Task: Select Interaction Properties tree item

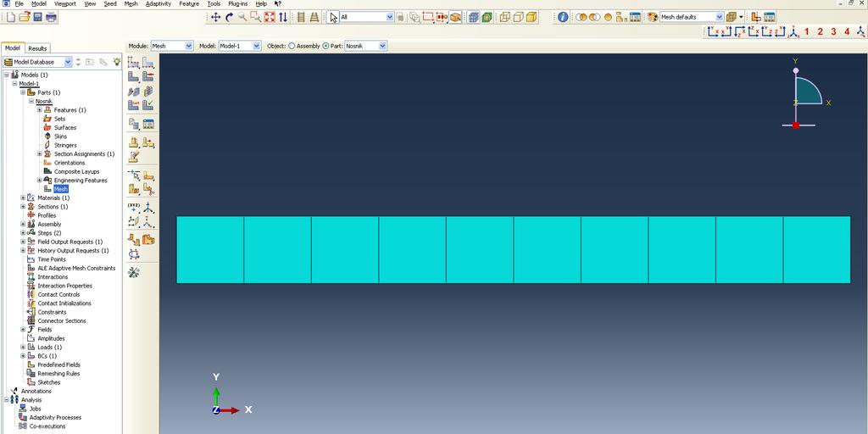Action: 64,286
